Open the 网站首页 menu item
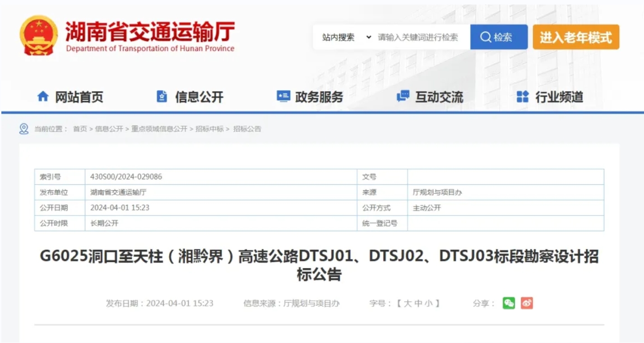644x343 pixels. [x=79, y=96]
